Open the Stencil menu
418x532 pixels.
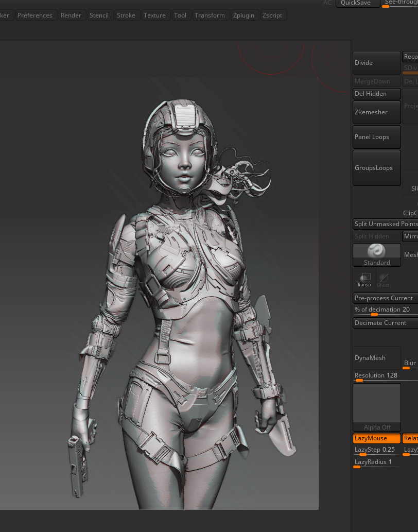[x=99, y=15]
